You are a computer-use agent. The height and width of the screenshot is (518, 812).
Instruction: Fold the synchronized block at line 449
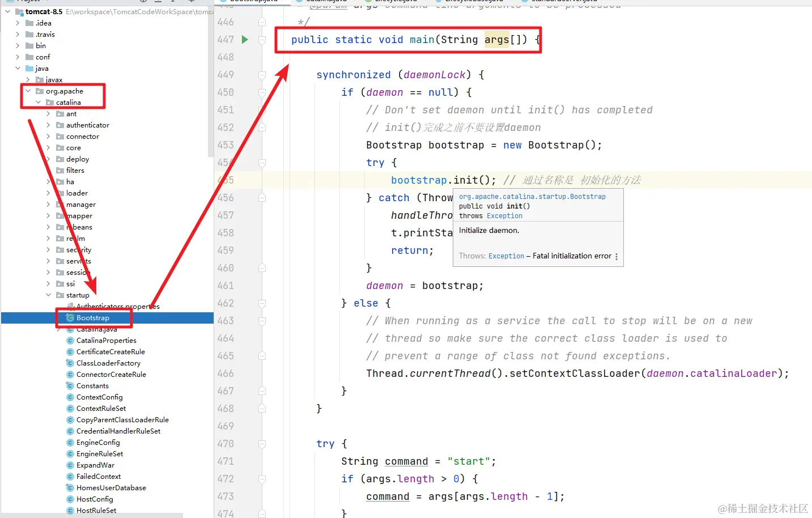[262, 75]
